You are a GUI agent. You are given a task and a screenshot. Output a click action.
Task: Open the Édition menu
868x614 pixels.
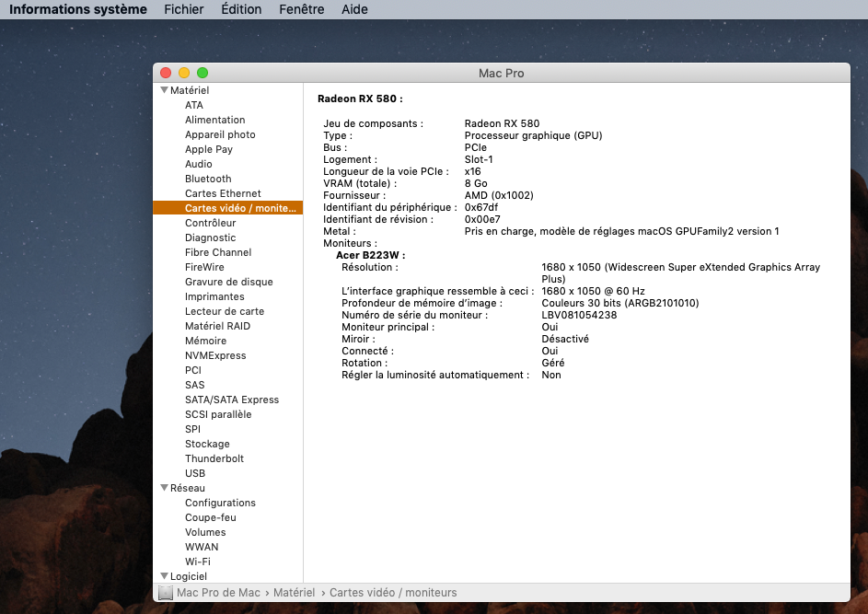241,9
